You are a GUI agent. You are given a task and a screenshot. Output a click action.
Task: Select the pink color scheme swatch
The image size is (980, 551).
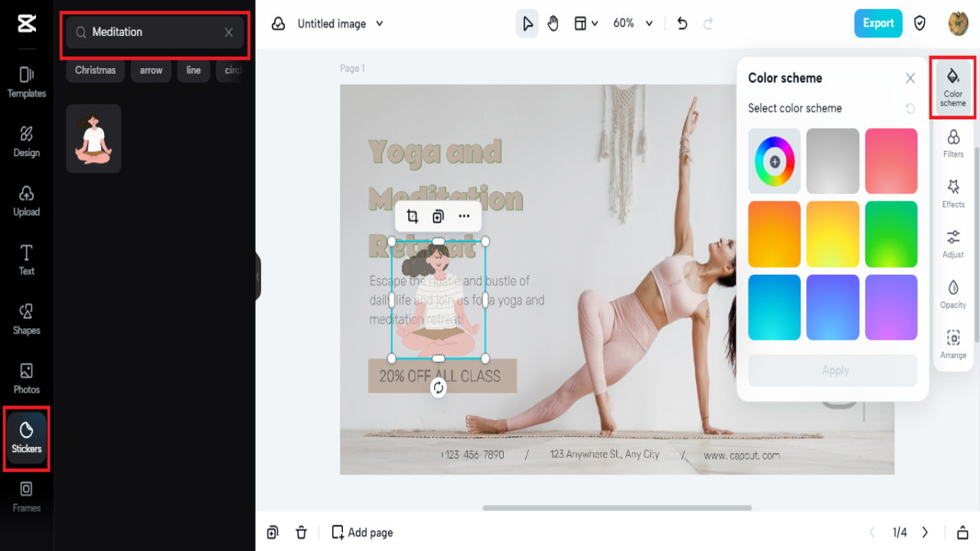click(x=891, y=161)
